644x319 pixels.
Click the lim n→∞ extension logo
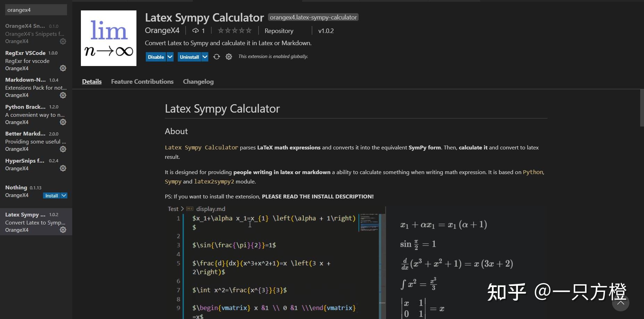coord(108,38)
